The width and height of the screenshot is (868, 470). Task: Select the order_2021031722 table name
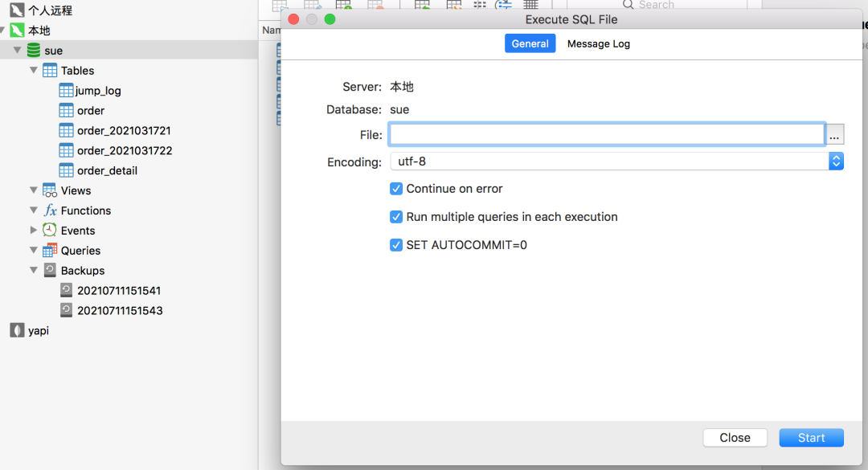(125, 150)
